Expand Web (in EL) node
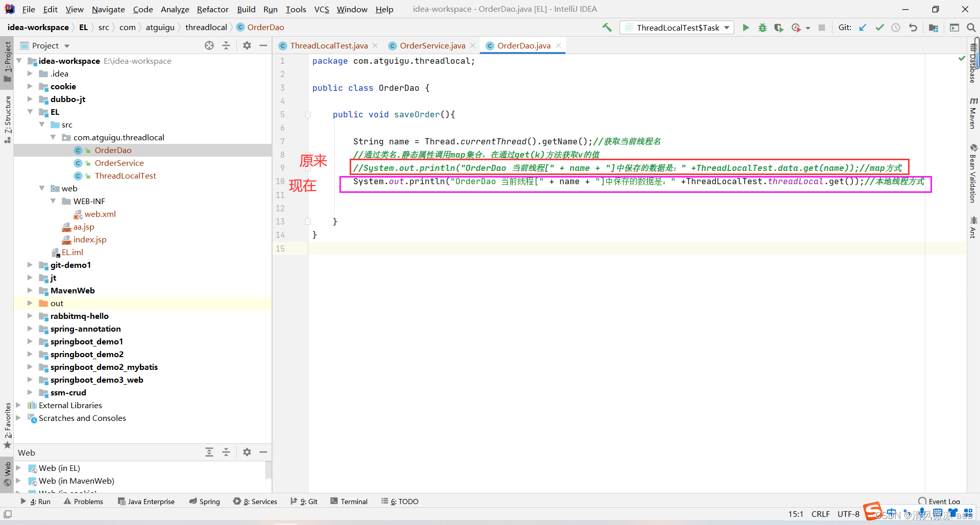Viewport: 980px width, 525px height. coord(19,468)
